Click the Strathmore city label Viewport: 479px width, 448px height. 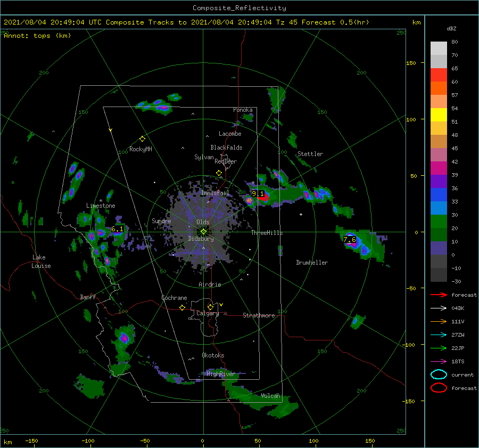259,315
